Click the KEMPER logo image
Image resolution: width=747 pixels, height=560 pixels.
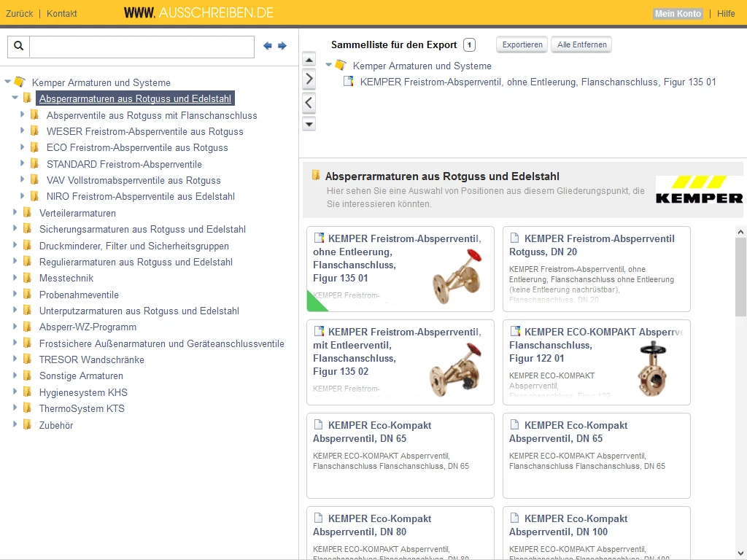pyautogui.click(x=699, y=188)
